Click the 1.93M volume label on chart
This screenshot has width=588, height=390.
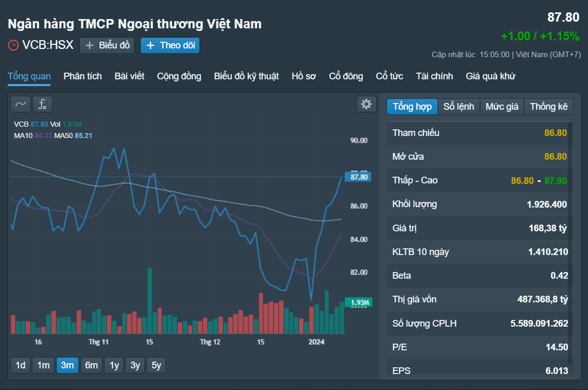359,302
